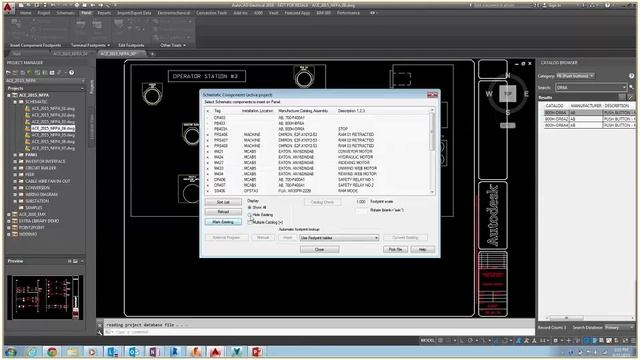Open the AutoCAD application menu logo
The height and width of the screenshot is (360, 640).
(9, 7)
